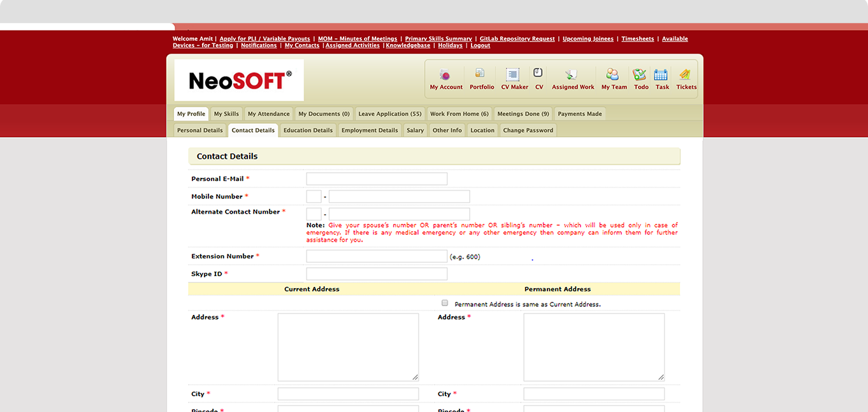This screenshot has width=868, height=412.
Task: Select the Contact Details sub-tab
Action: 253,130
